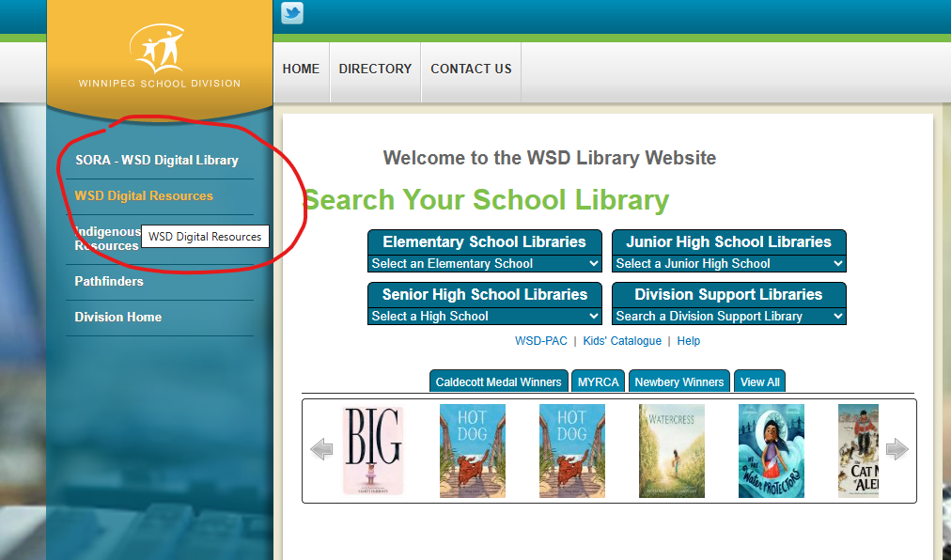
Task: Open the Kids' Catalogue link
Action: tap(622, 341)
